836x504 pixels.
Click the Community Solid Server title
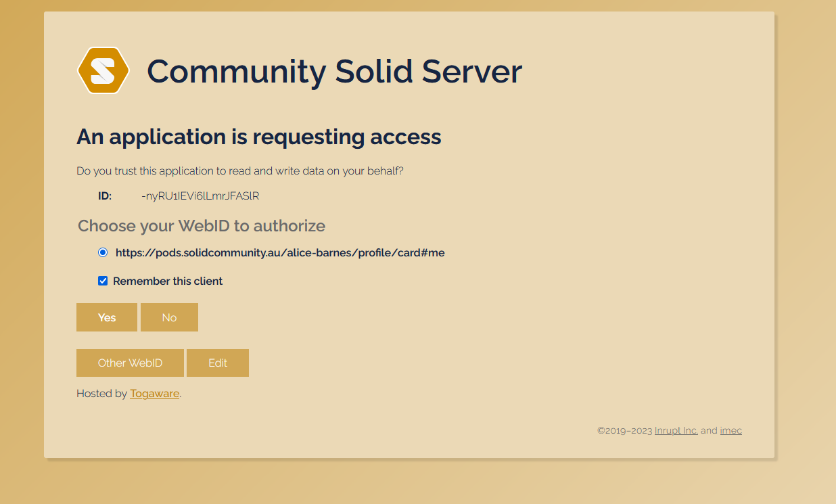point(335,70)
